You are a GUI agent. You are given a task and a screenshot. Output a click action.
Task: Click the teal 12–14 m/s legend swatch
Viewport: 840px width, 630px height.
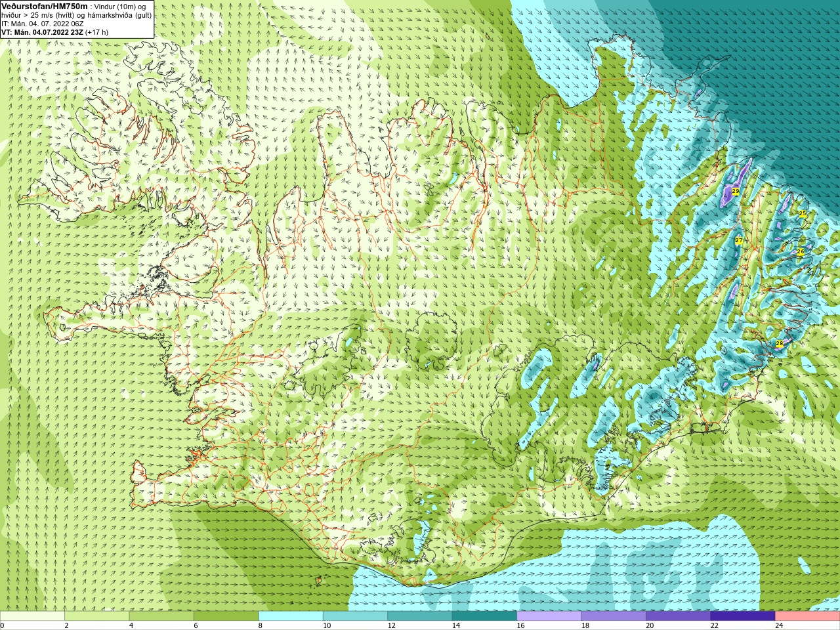point(420,616)
